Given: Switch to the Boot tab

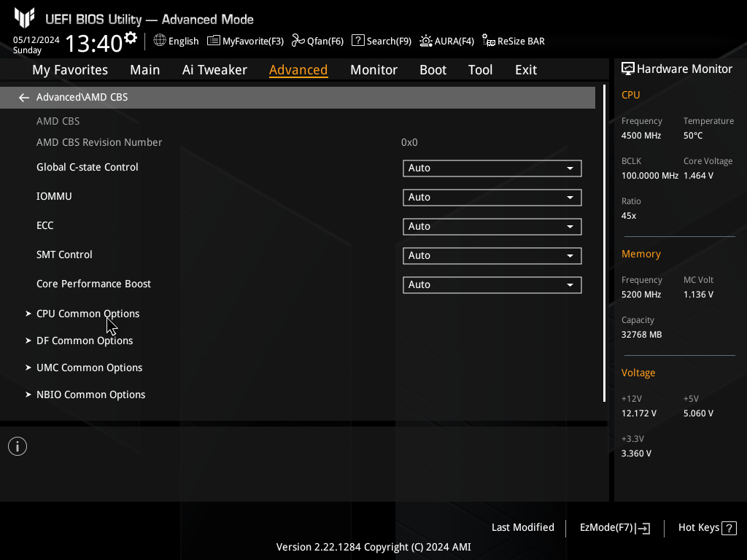Looking at the screenshot, I should 433,70.
